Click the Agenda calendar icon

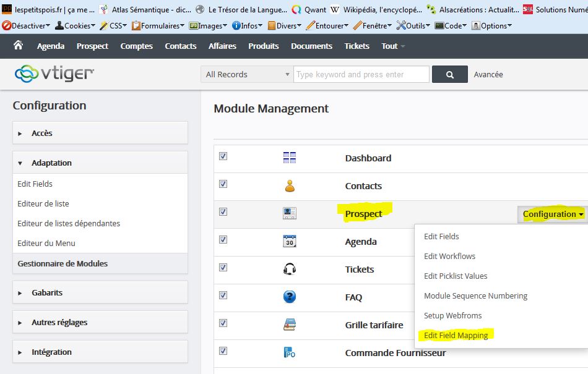coord(289,241)
